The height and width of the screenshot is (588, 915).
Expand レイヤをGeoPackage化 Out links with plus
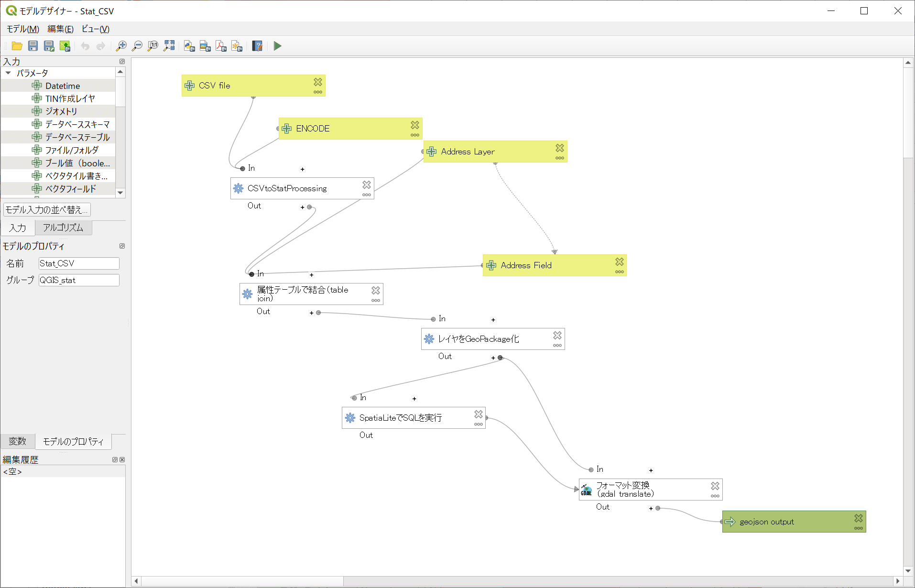(493, 358)
